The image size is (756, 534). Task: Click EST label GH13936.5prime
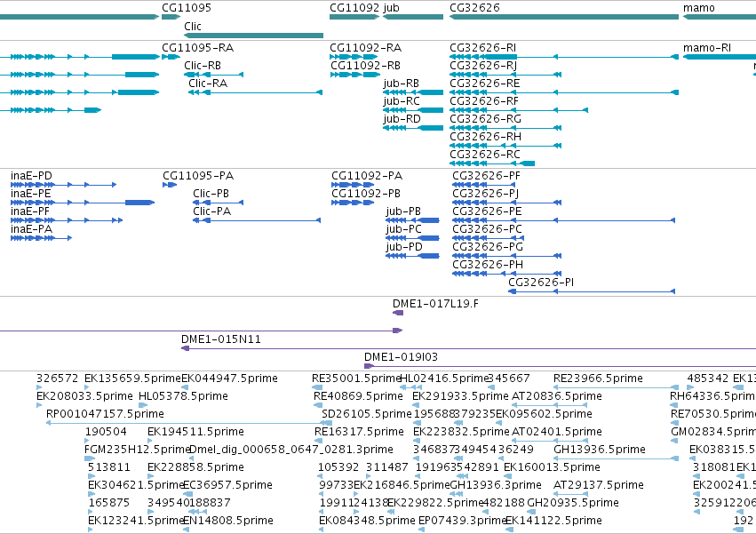click(600, 450)
